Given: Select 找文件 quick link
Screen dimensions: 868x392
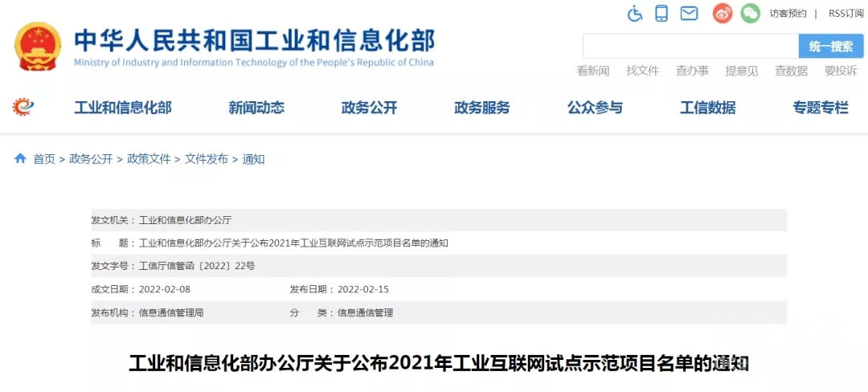Looking at the screenshot, I should [642, 71].
